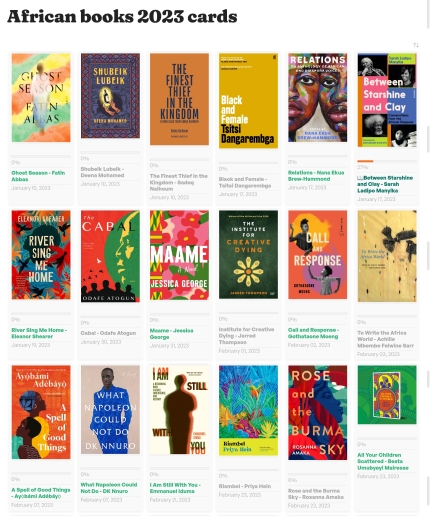This screenshot has height=516, width=430.
Task: Open Rose and the Burma Sky cover
Action: pos(318,413)
